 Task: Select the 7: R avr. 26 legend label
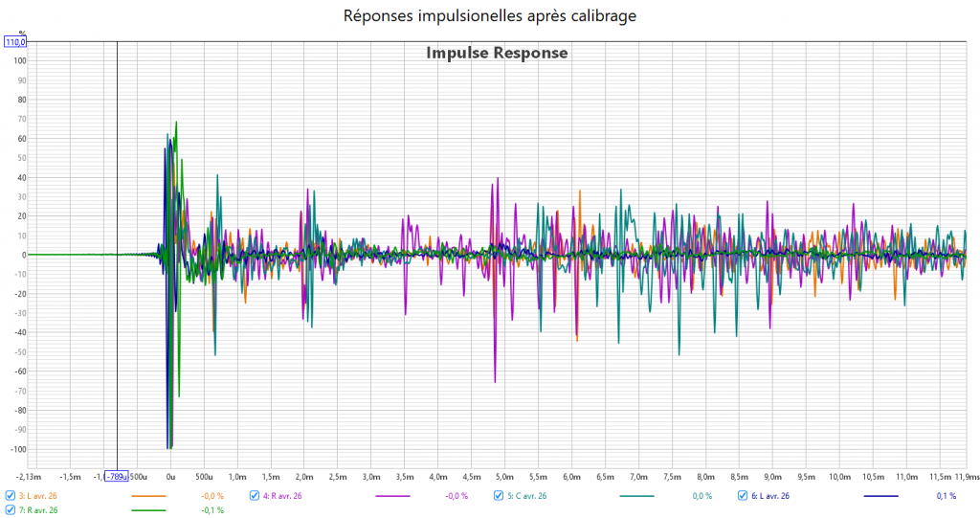pyautogui.click(x=38, y=510)
